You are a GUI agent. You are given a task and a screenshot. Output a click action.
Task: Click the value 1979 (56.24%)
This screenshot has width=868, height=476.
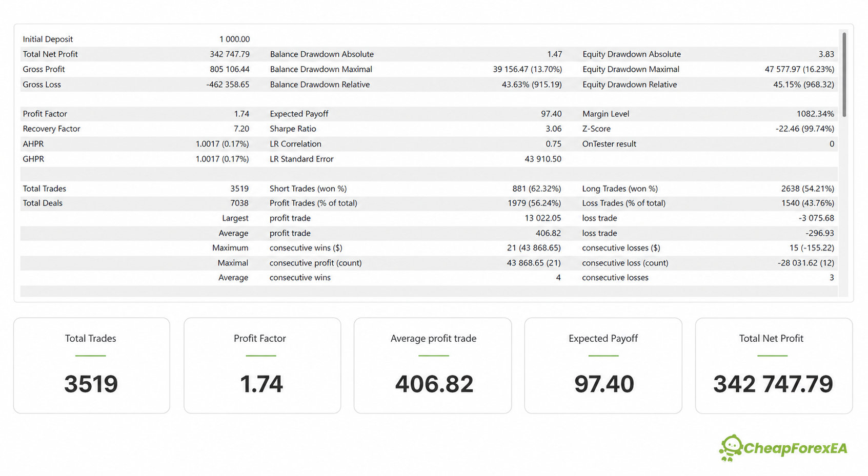coord(534,203)
